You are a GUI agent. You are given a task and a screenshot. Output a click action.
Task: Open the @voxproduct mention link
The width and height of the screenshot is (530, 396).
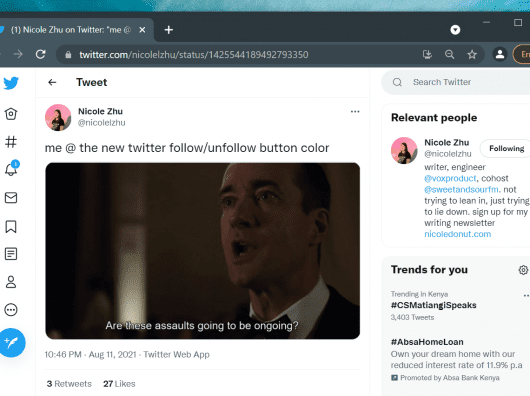point(450,178)
